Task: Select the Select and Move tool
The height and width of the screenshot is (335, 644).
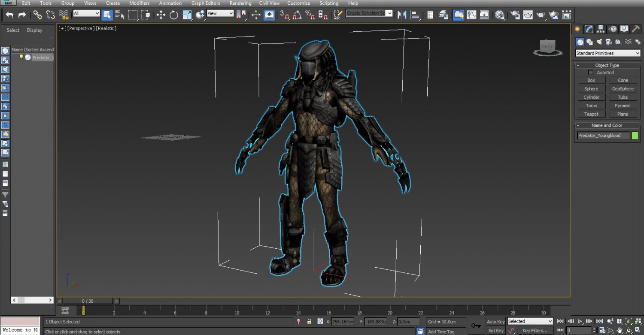Action: (161, 15)
